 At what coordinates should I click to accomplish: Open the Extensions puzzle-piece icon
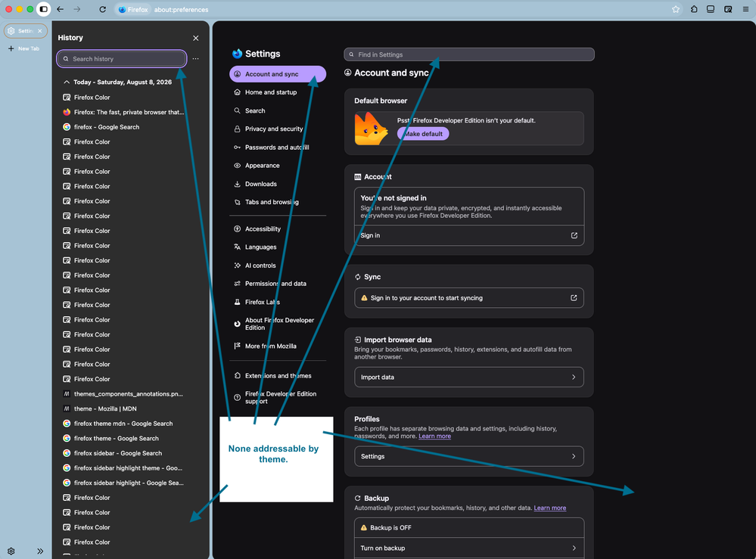coord(694,9)
